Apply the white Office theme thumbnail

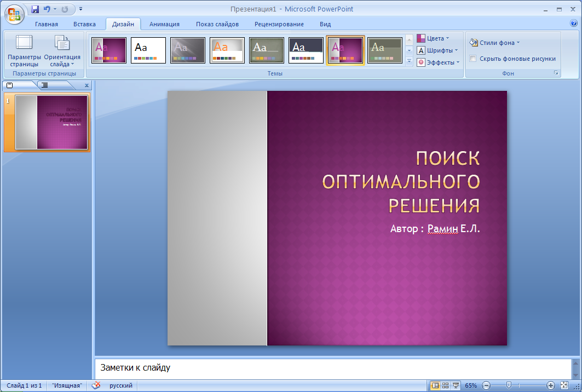tap(148, 50)
